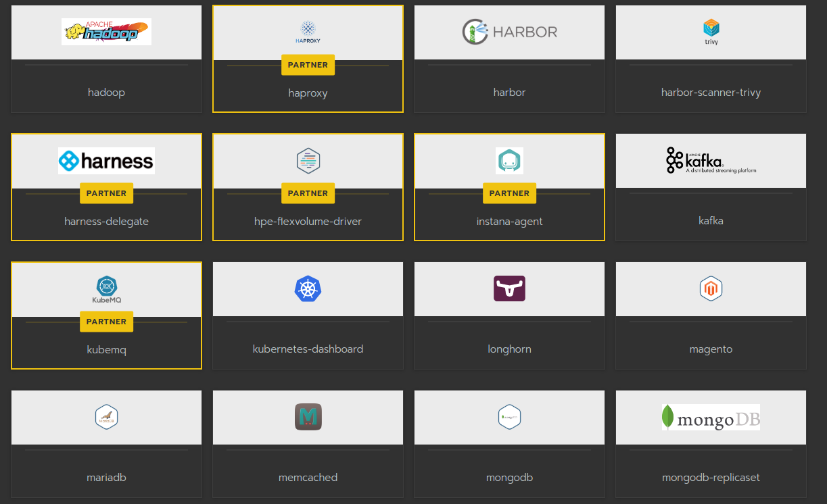827x504 pixels.
Task: Open the haproxy chart name
Action: (308, 93)
